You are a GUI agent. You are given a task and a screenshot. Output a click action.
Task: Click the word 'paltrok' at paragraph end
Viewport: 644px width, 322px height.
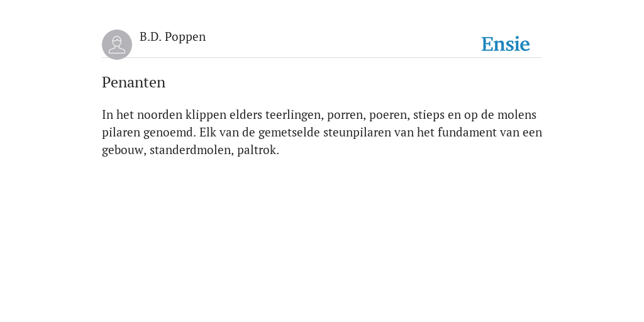tap(257, 150)
